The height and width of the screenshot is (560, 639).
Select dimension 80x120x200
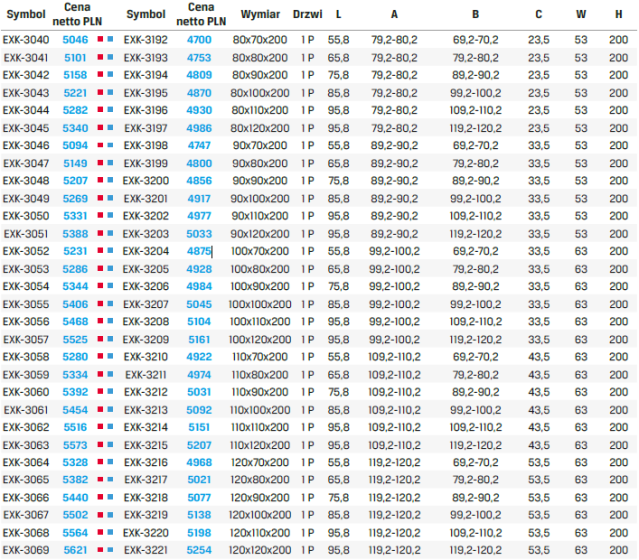260,128
